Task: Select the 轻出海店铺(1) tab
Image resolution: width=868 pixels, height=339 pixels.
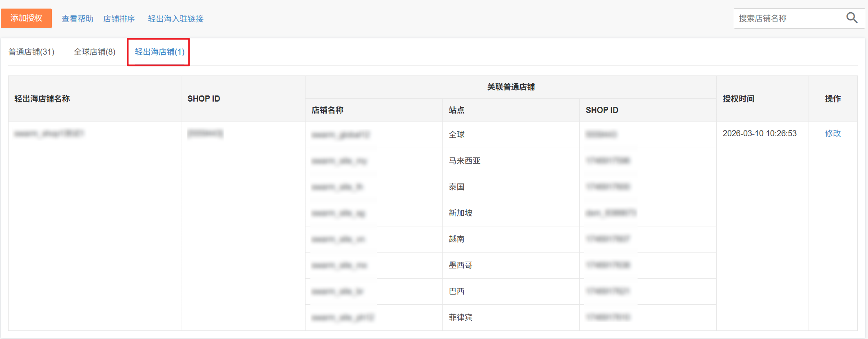Action: 159,52
